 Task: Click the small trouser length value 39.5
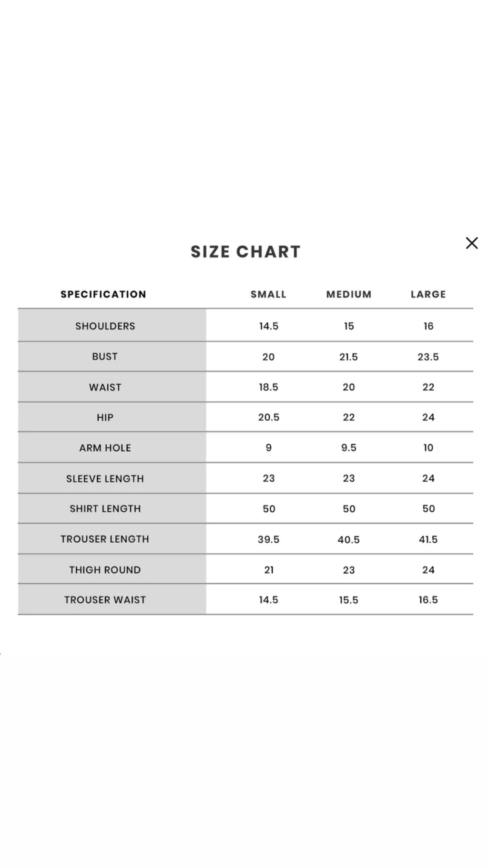[268, 539]
